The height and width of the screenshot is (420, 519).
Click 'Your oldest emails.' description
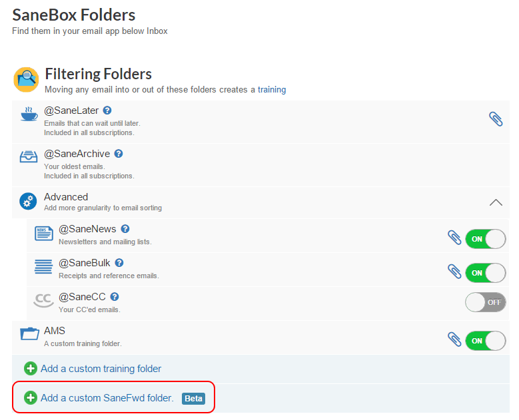75,166
